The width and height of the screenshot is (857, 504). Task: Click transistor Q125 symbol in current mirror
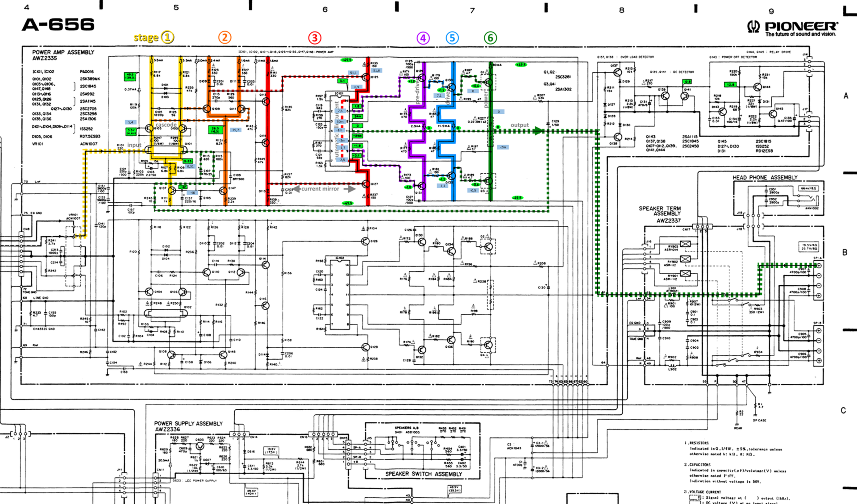(x=366, y=77)
